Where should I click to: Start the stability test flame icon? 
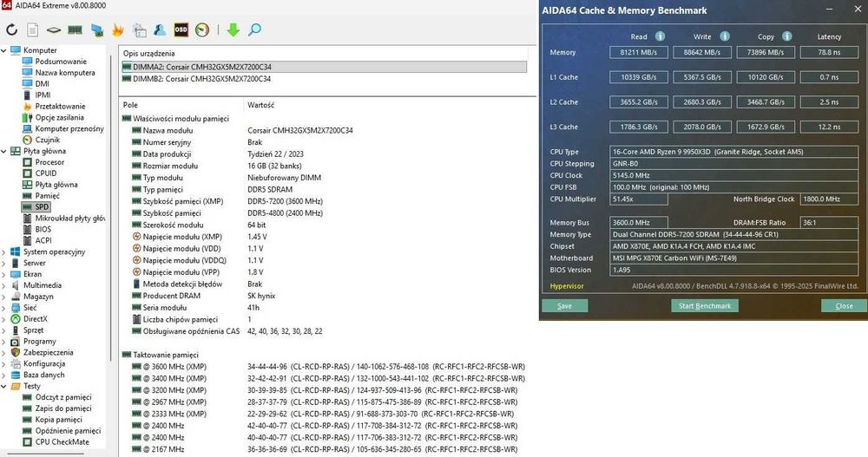click(x=117, y=29)
